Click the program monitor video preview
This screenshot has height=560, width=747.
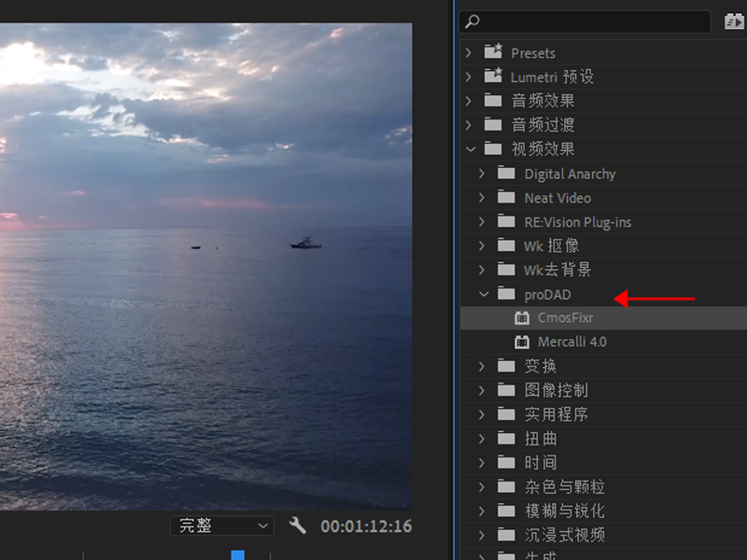(x=205, y=267)
